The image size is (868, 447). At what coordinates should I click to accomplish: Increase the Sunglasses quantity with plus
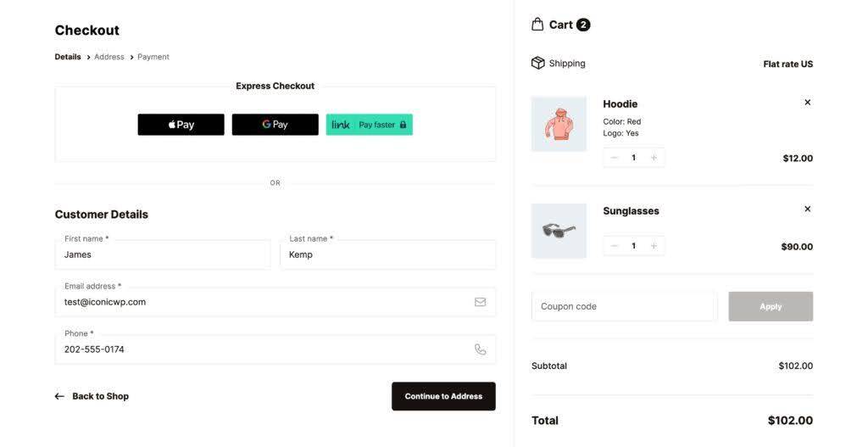coord(654,246)
